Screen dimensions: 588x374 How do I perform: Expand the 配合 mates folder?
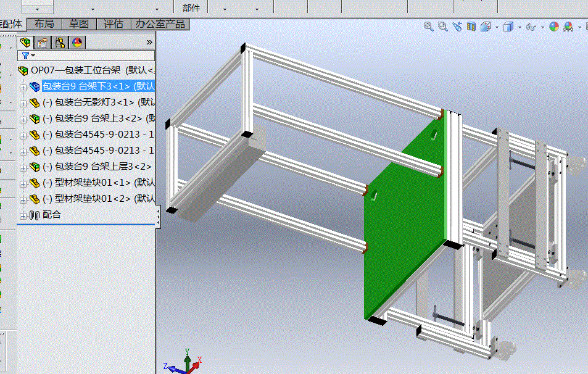click(23, 216)
